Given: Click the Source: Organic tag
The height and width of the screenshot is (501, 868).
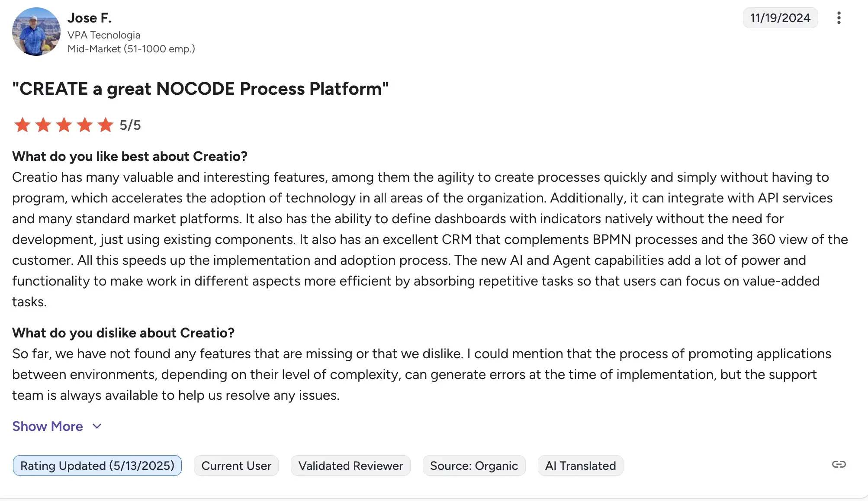Looking at the screenshot, I should pos(474,466).
